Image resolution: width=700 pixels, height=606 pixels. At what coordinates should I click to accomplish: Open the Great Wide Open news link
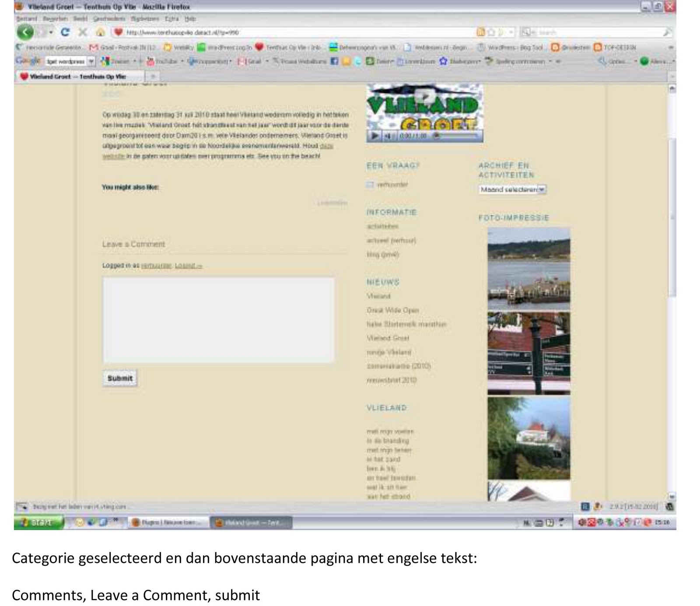[x=392, y=310]
